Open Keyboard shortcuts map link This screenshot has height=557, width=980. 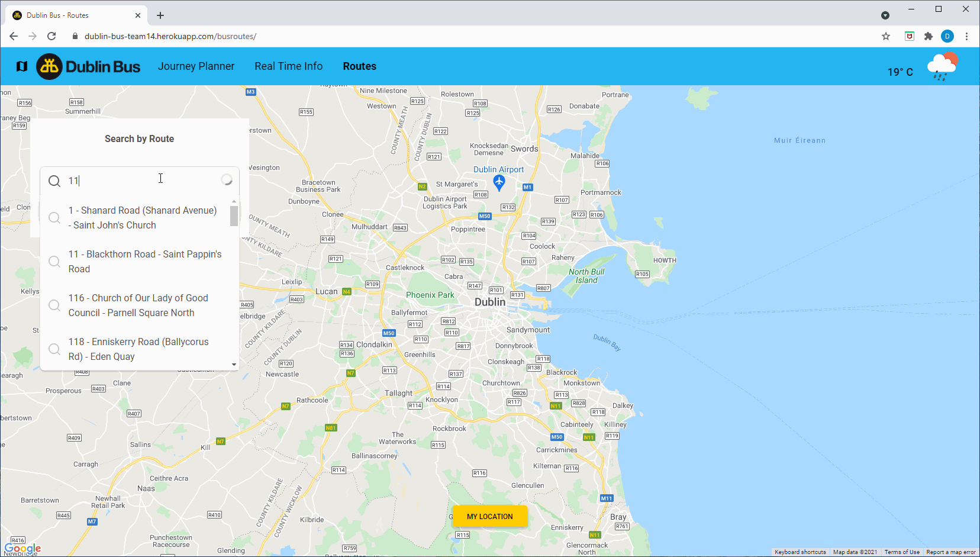click(x=800, y=552)
